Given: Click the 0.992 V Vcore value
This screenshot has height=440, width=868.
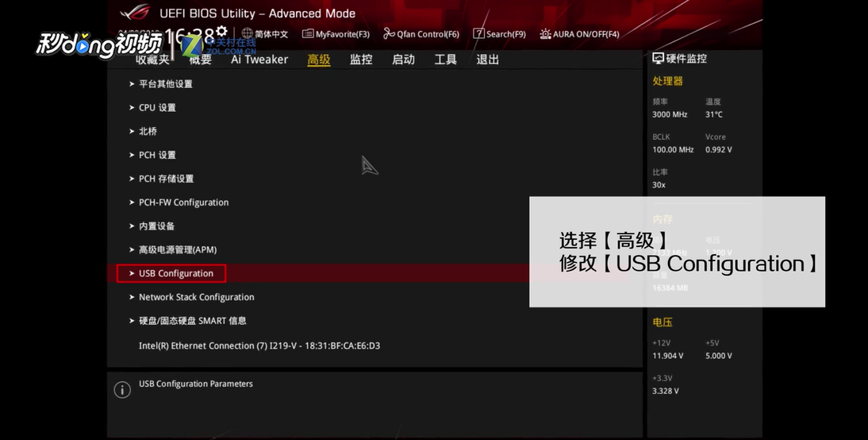Looking at the screenshot, I should click(x=719, y=149).
